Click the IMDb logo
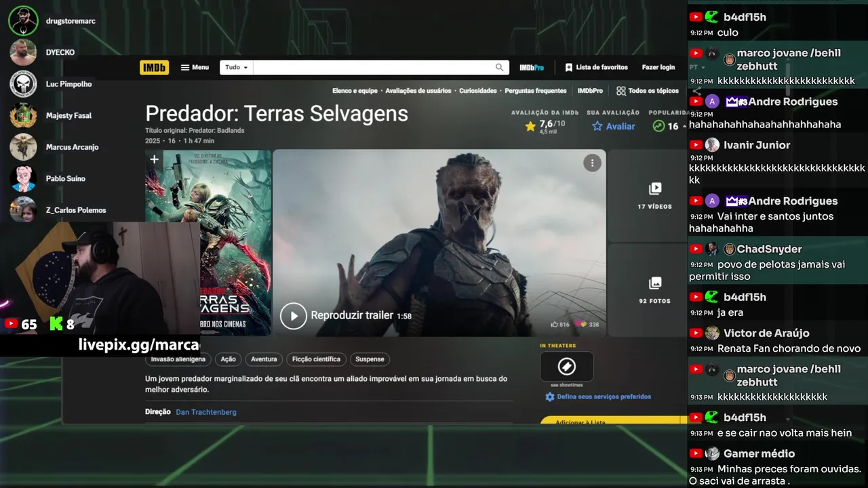This screenshot has width=868, height=488. click(154, 68)
